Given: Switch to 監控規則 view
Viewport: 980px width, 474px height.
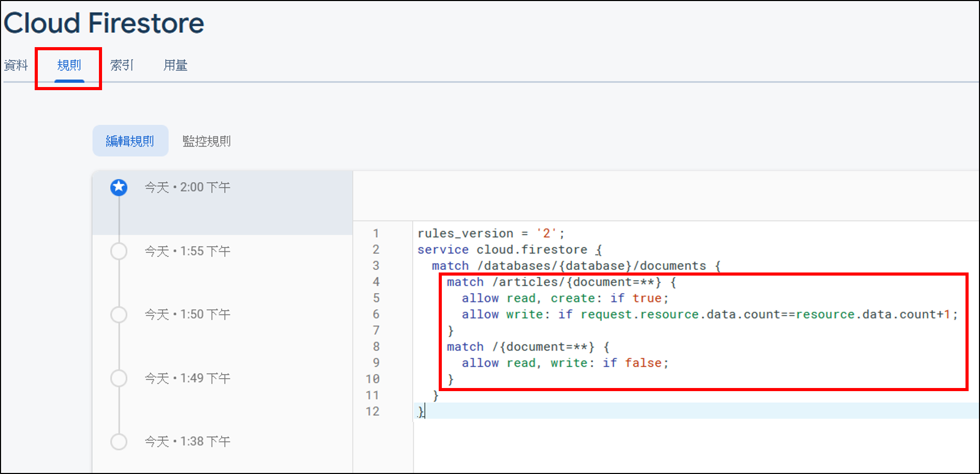Looking at the screenshot, I should coord(206,141).
